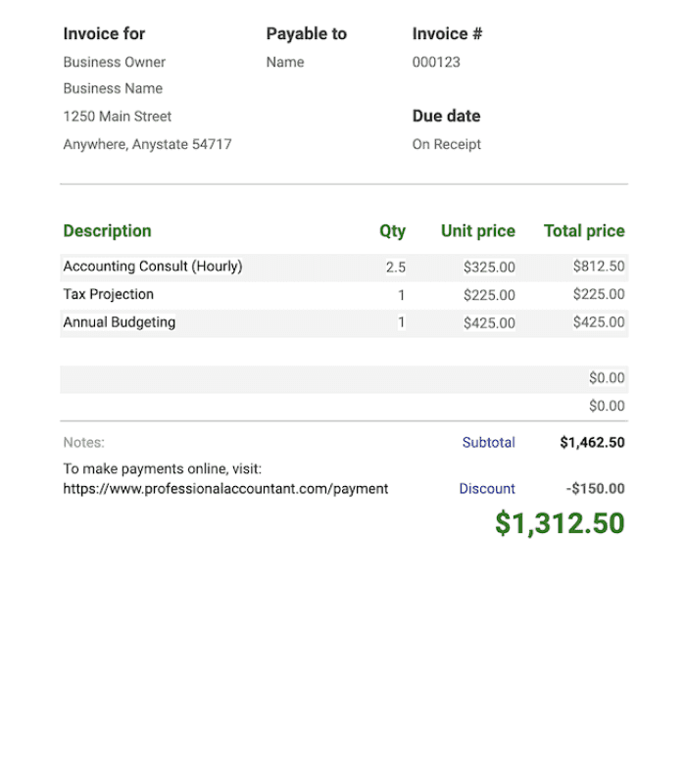
Task: Open the professionalaccountant.com/payment link
Action: point(225,489)
